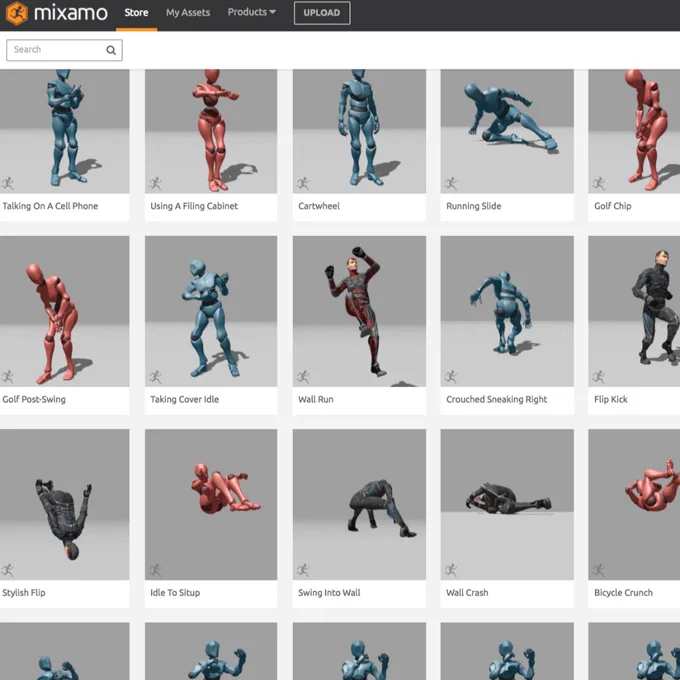Open the Products dropdown menu
Image resolution: width=680 pixels, height=680 pixels.
252,12
